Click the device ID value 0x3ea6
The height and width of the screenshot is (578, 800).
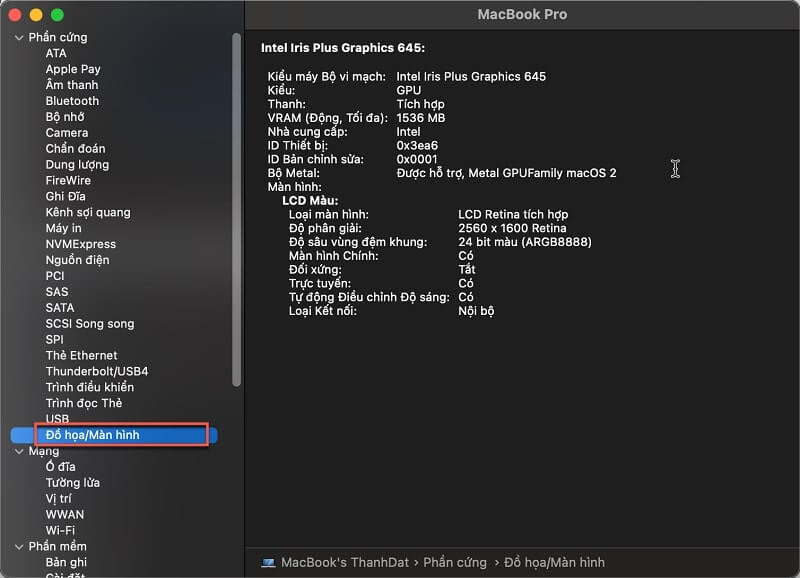[417, 146]
